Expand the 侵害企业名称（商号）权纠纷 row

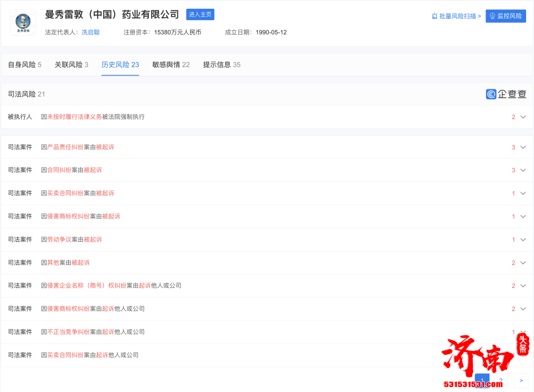(x=522, y=285)
